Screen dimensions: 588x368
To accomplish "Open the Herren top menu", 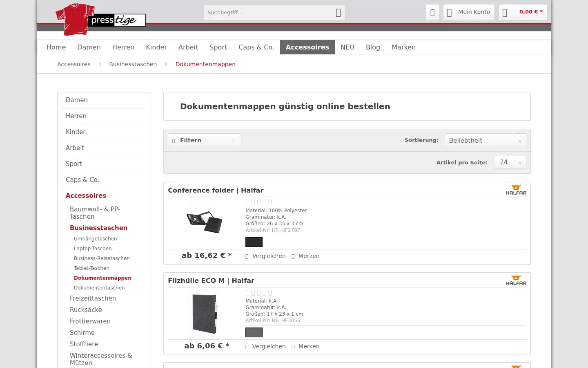I will point(123,47).
